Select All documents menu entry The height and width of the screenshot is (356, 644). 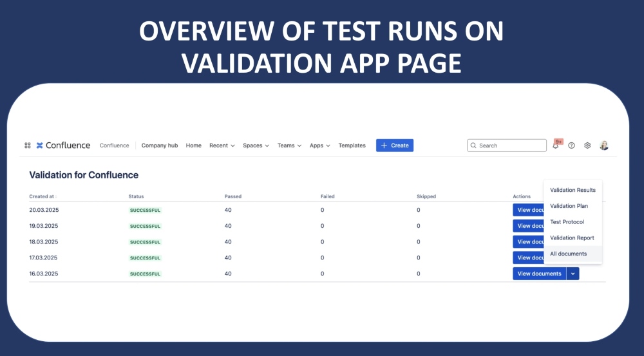click(x=573, y=254)
